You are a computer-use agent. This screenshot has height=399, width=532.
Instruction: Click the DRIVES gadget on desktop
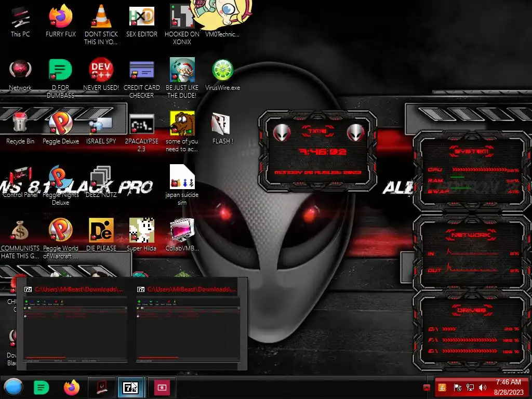click(472, 330)
